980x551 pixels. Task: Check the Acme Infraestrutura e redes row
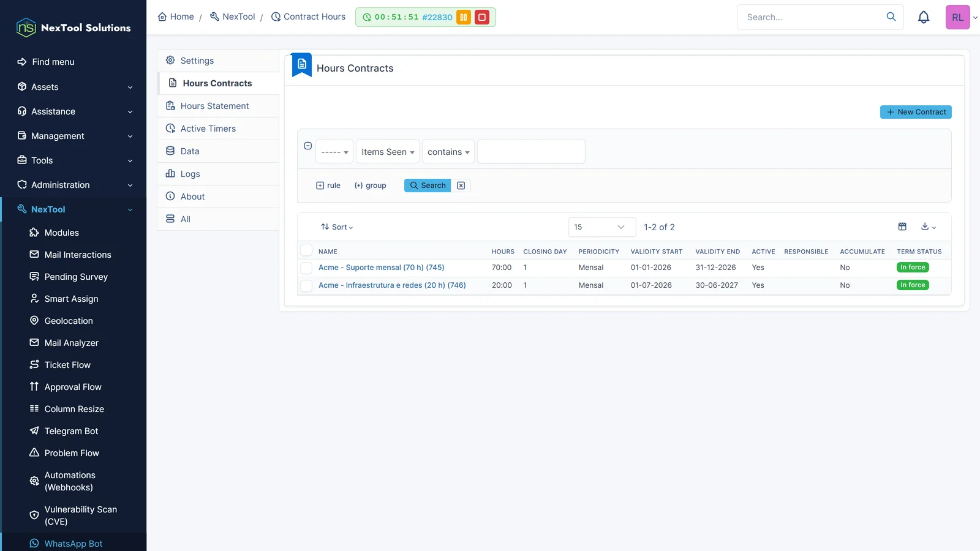pyautogui.click(x=306, y=285)
